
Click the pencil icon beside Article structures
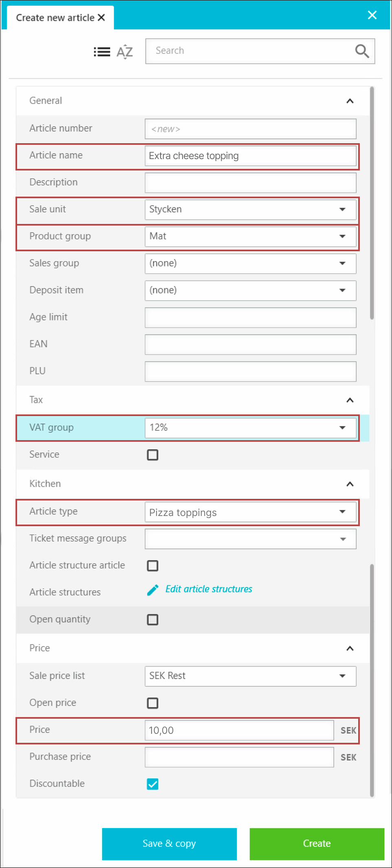click(x=153, y=590)
